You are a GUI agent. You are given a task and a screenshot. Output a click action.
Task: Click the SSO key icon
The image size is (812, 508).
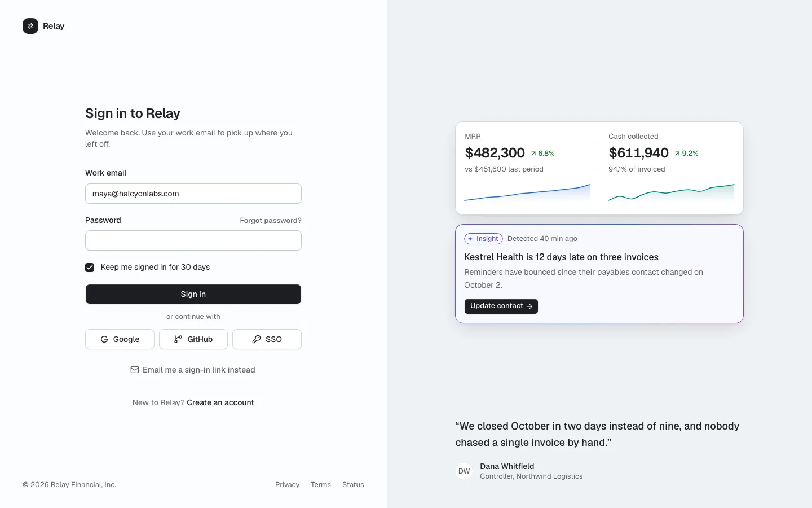pyautogui.click(x=257, y=339)
